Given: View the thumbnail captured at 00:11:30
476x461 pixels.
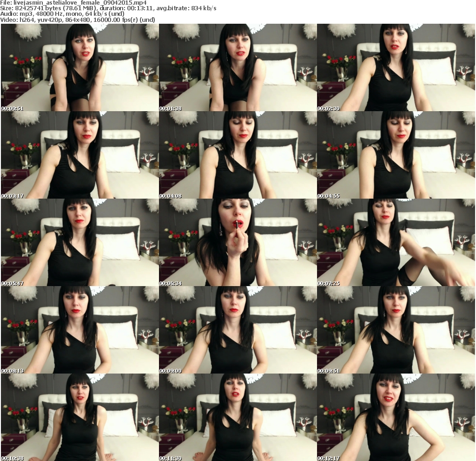Looking at the screenshot, I should pyautogui.click(x=238, y=418).
